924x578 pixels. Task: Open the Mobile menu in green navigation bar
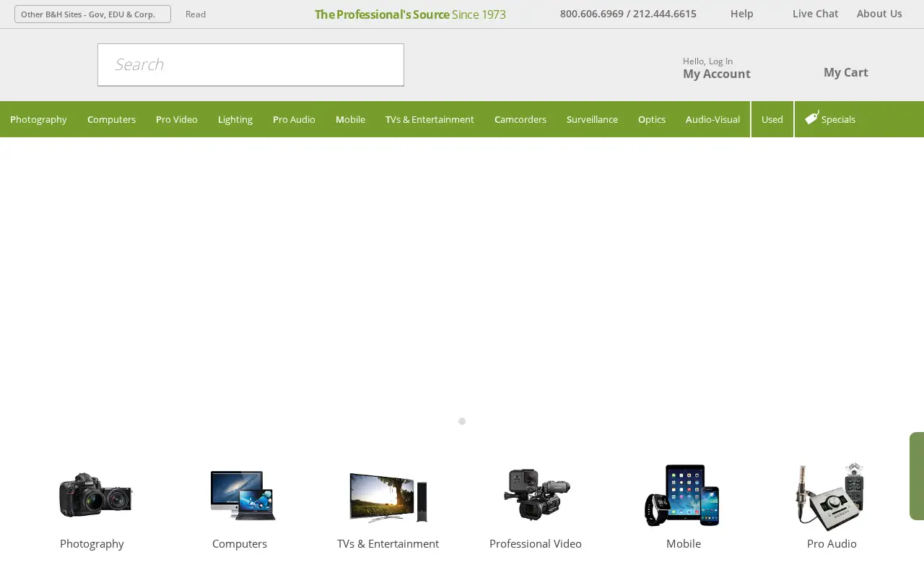pos(350,119)
